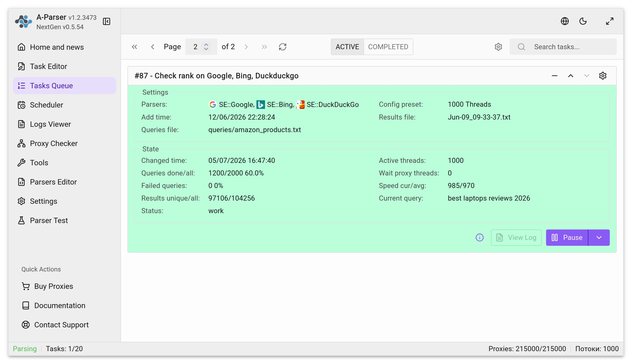Go to last page double-arrow
The image size is (632, 364).
click(264, 47)
